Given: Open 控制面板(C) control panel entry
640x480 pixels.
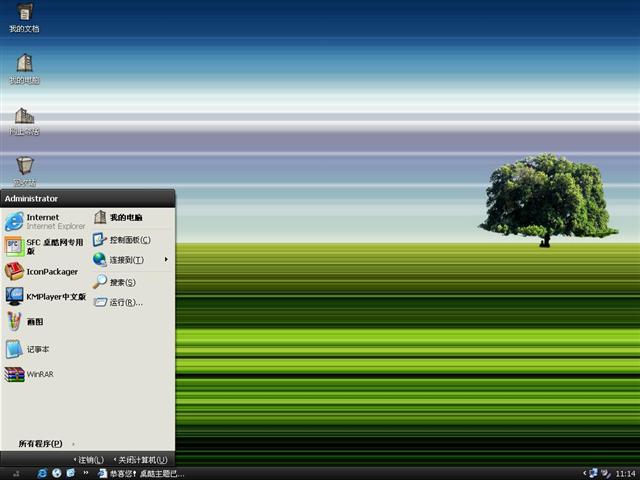Looking at the screenshot, I should point(128,240).
